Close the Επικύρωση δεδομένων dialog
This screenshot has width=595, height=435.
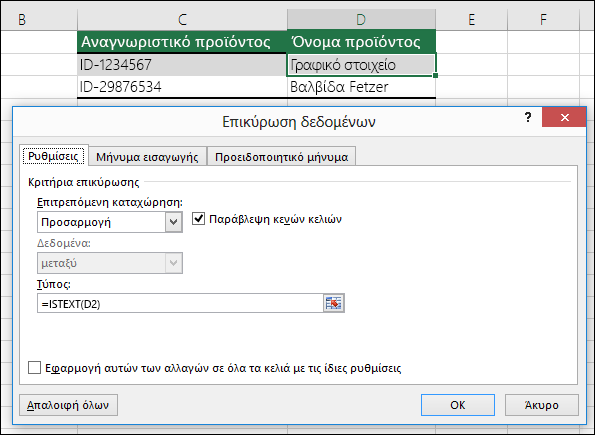click(x=564, y=117)
